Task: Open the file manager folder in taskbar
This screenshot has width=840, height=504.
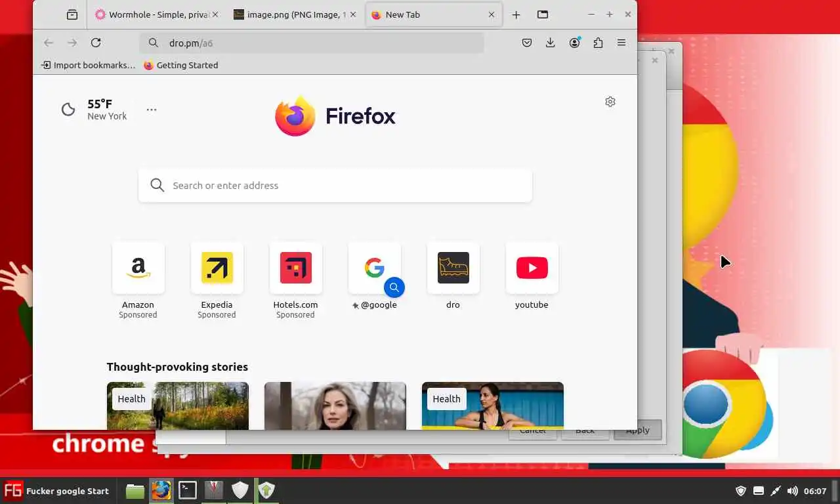Action: pos(135,490)
